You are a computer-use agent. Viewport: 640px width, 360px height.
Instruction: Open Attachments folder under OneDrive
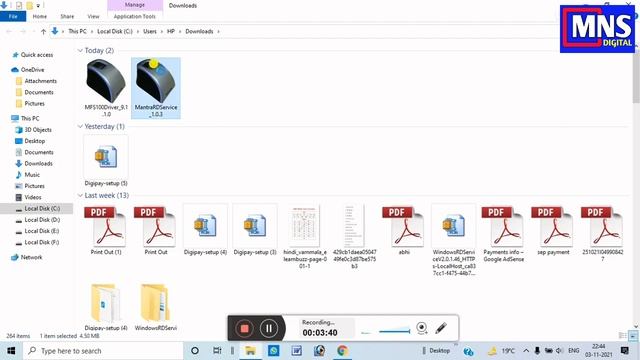coord(40,81)
